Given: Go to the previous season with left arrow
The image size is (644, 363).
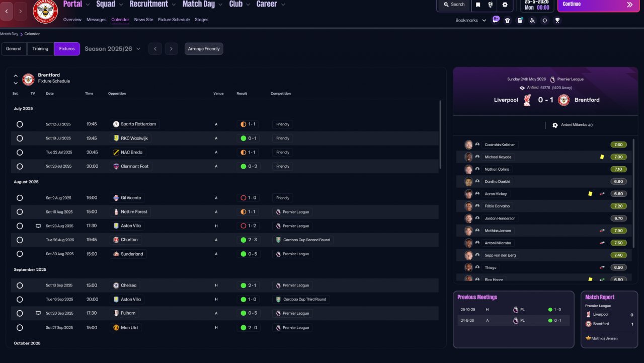Looking at the screenshot, I should click(155, 49).
